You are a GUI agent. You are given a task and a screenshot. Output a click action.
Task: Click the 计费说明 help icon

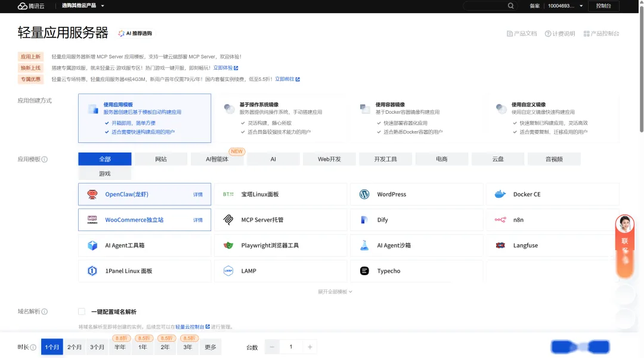click(x=548, y=33)
